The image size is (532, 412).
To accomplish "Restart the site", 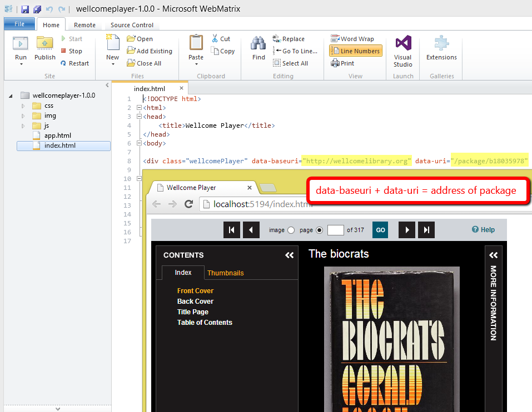I will [74, 63].
